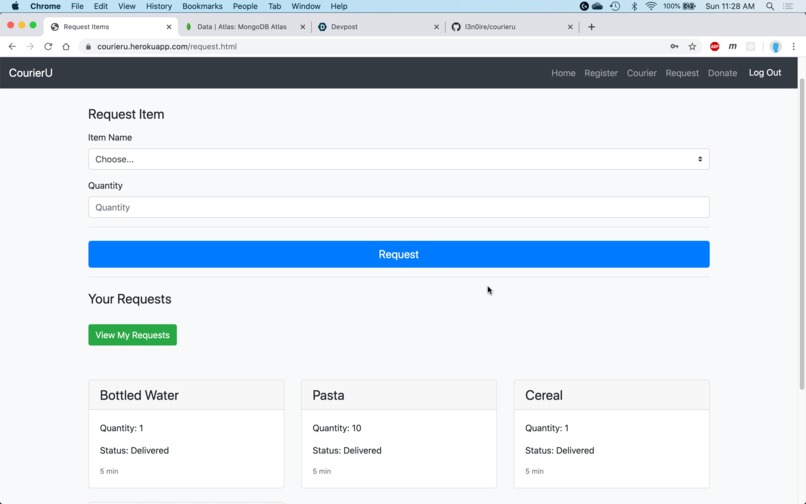Click Log Out in navbar

[x=764, y=73]
